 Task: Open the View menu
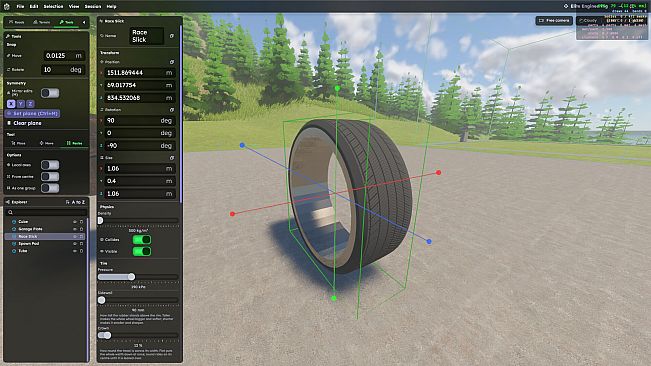[74, 7]
